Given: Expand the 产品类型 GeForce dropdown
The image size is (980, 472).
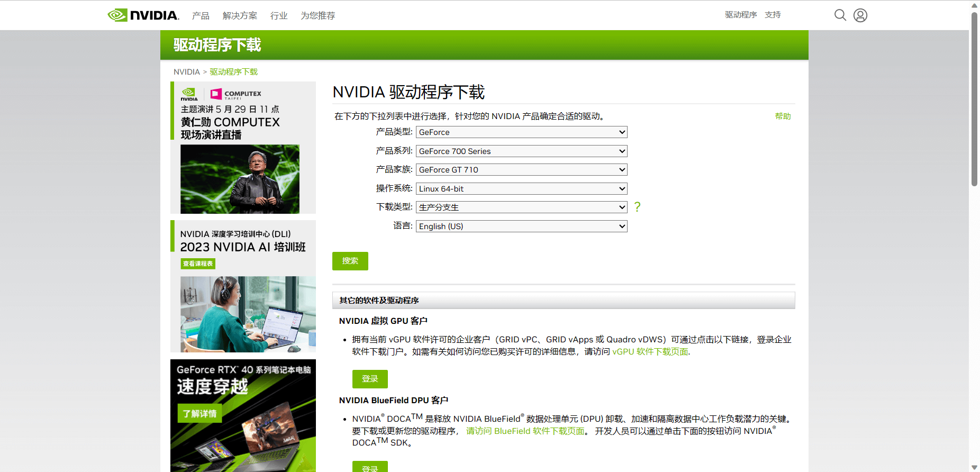Looking at the screenshot, I should tap(522, 132).
